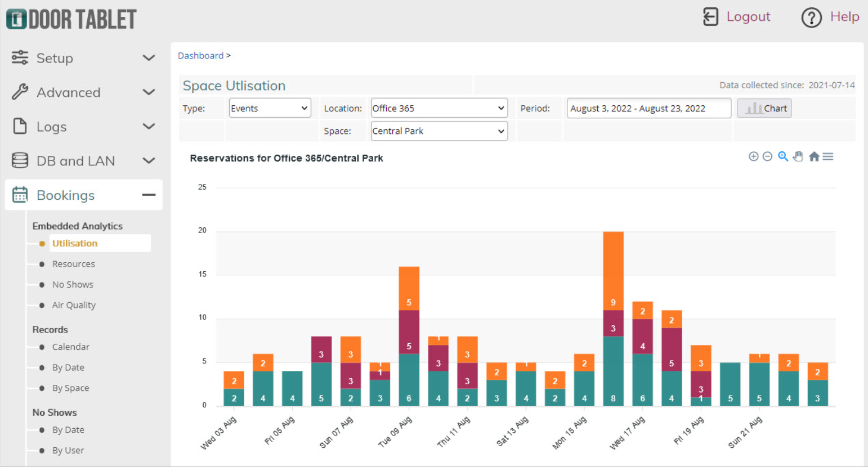Viewport: 868px width, 467px height.
Task: Choose No Shows under Embedded Analytics
Action: click(x=73, y=284)
